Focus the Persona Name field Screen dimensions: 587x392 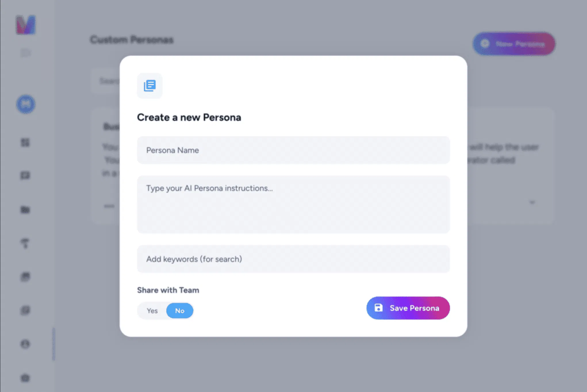293,150
